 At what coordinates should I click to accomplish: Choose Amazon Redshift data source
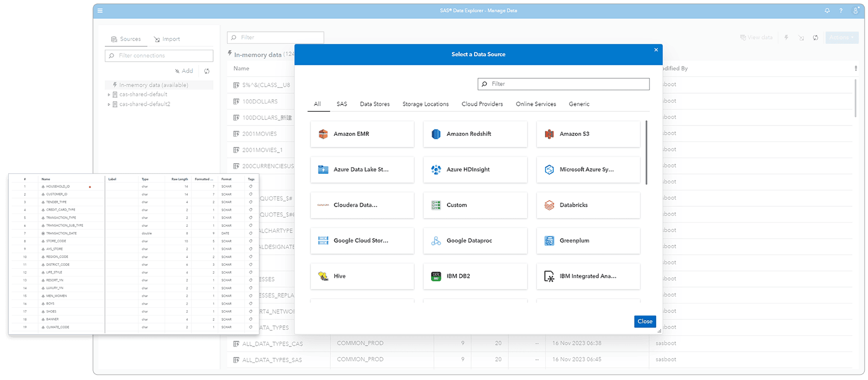pyautogui.click(x=475, y=134)
